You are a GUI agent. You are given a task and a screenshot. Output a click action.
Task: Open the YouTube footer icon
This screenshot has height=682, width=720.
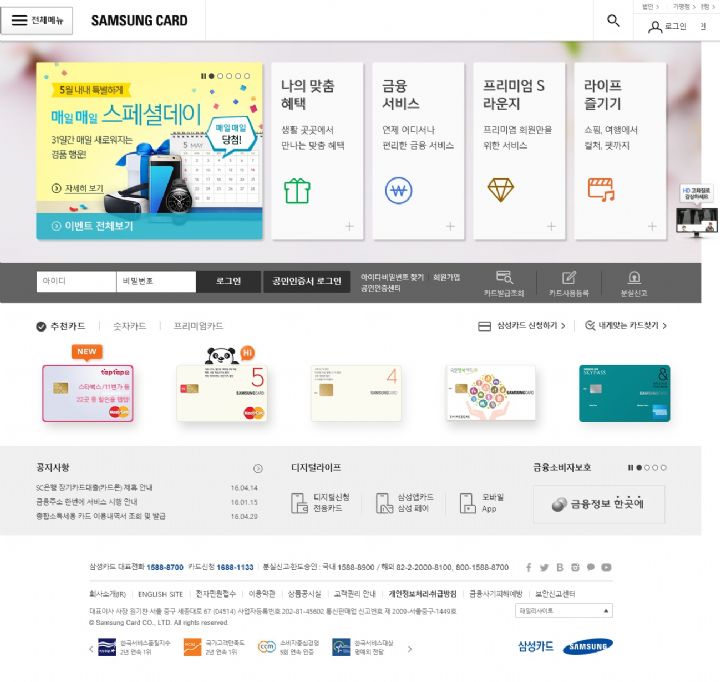point(606,567)
